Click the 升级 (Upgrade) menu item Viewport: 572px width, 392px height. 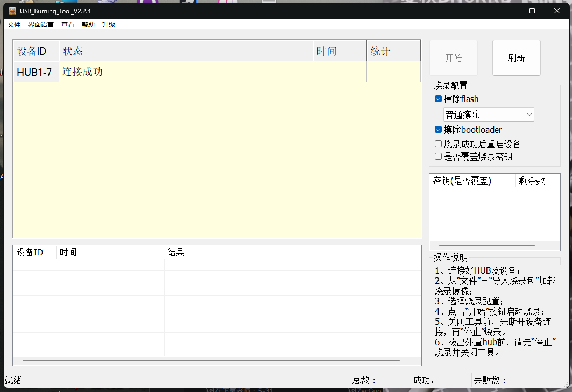pyautogui.click(x=108, y=24)
